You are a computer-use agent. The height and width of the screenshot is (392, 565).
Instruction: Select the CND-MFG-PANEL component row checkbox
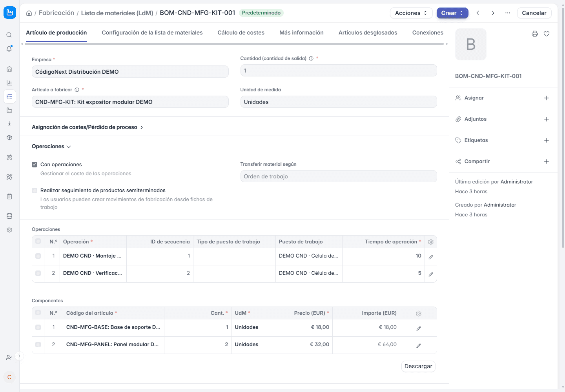pyautogui.click(x=38, y=345)
